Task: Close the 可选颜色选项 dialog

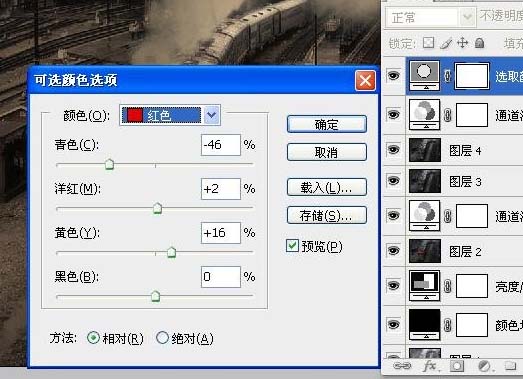Action: pyautogui.click(x=366, y=80)
